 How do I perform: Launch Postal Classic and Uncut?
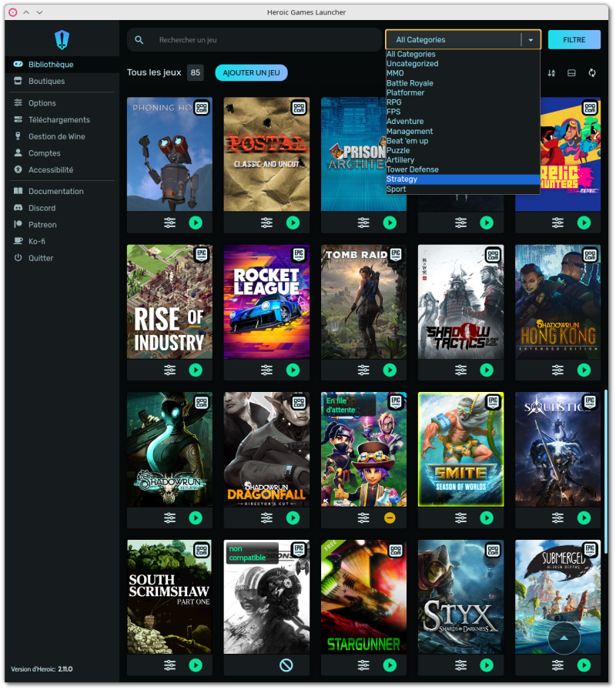pyautogui.click(x=293, y=223)
